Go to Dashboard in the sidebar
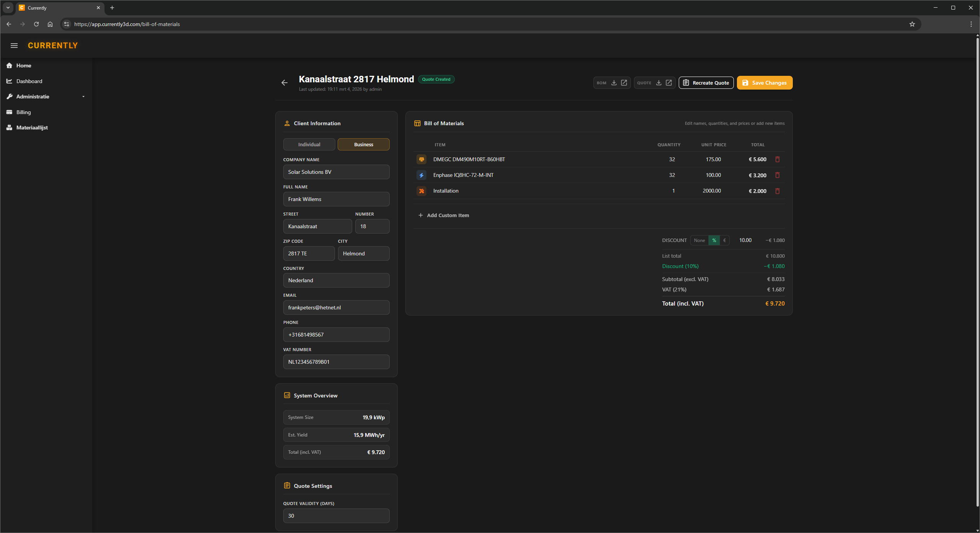This screenshot has width=980, height=533. 29,81
